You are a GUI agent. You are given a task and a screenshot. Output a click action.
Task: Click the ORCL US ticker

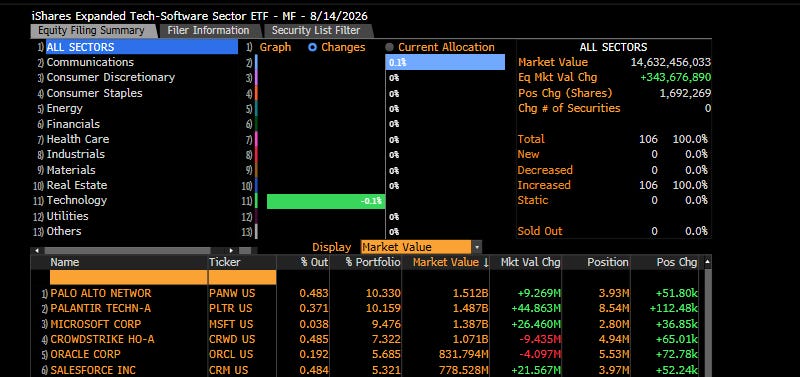231,354
